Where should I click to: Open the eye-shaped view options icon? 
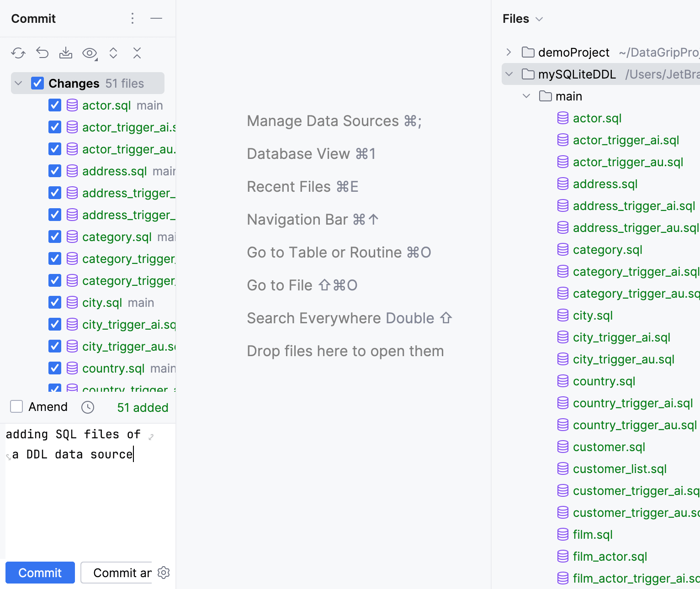[89, 53]
